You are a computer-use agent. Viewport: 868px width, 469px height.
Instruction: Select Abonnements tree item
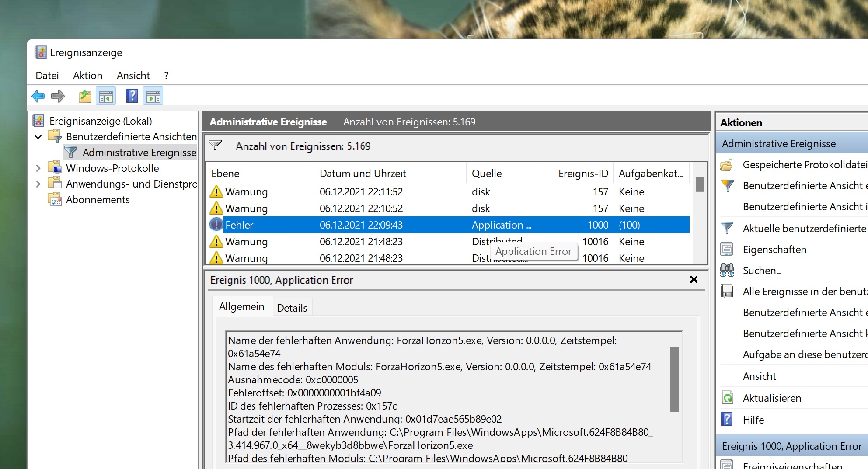coord(98,200)
